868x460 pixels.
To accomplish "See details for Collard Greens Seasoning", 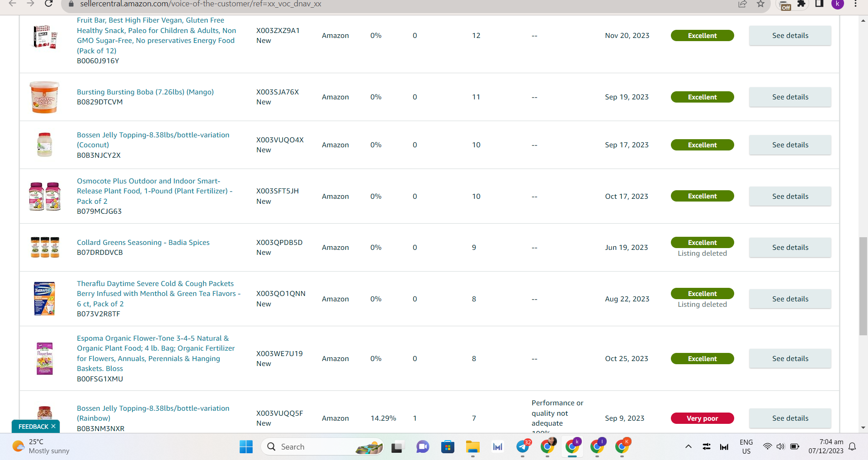I will pyautogui.click(x=790, y=248).
